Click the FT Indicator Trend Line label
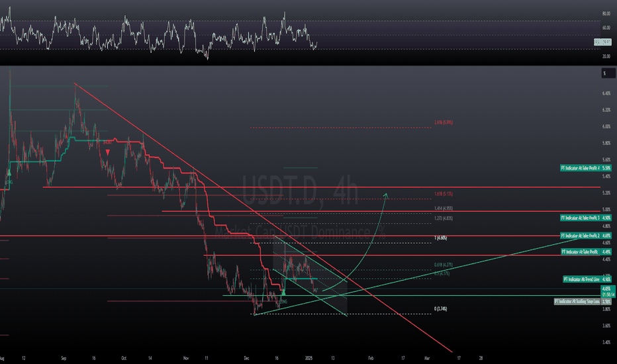The width and height of the screenshot is (617, 364). tap(587, 279)
